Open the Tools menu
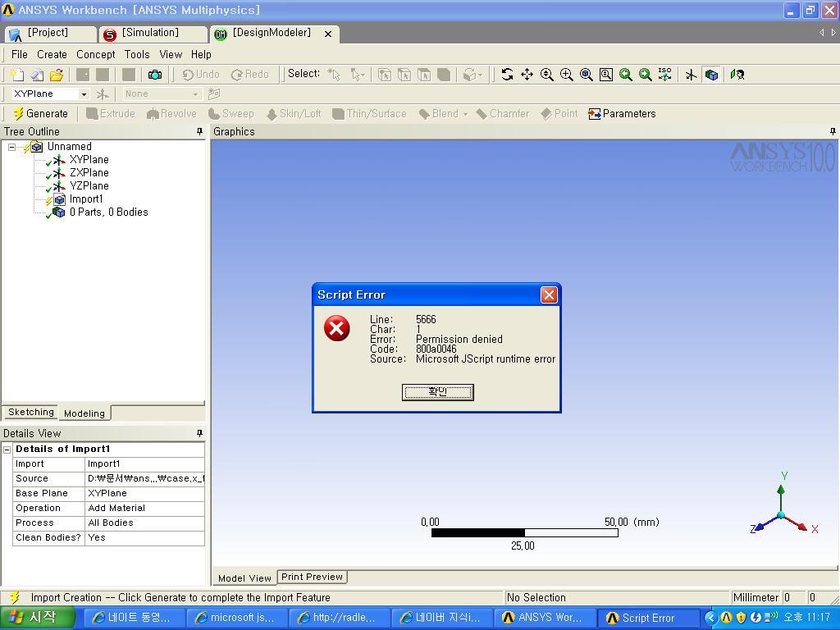This screenshot has width=840, height=630. coord(137,54)
